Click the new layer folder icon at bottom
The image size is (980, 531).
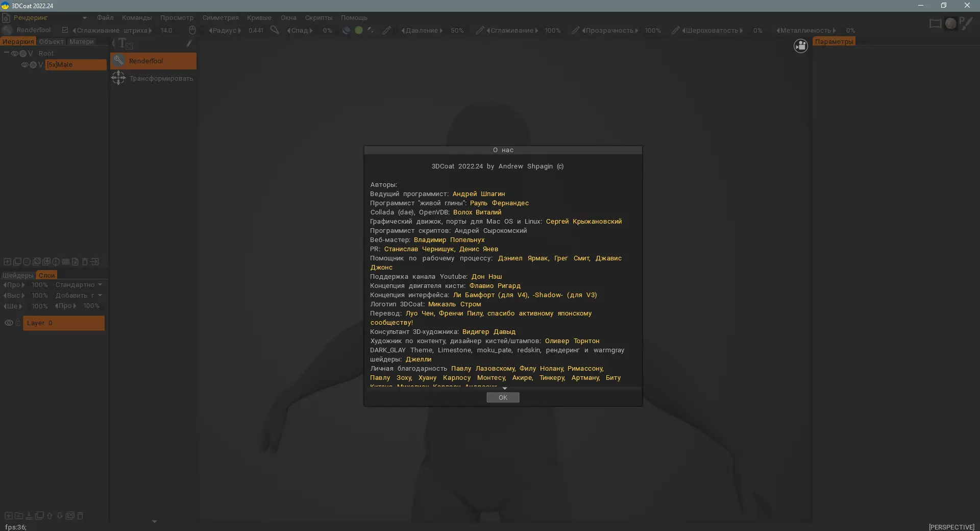(19, 516)
